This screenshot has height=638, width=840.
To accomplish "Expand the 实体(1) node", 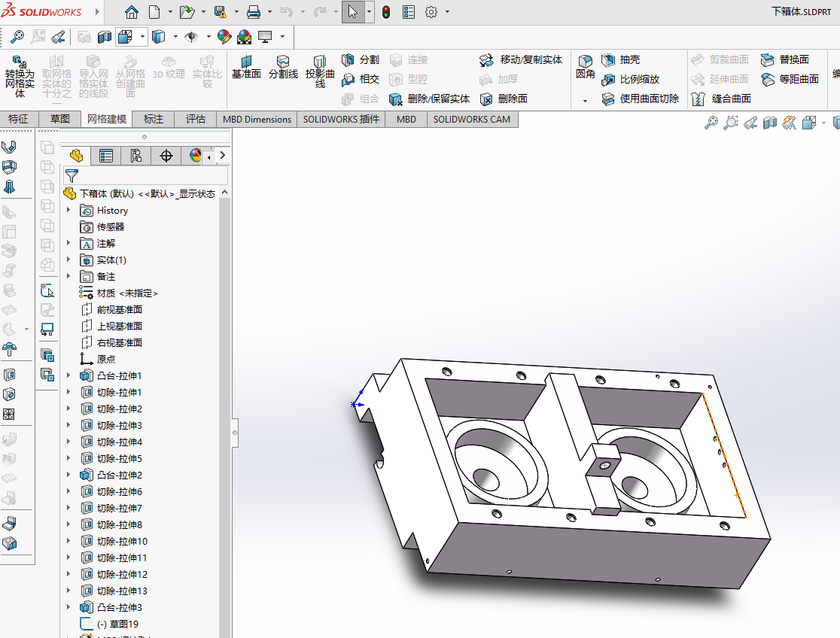I will coord(68,260).
